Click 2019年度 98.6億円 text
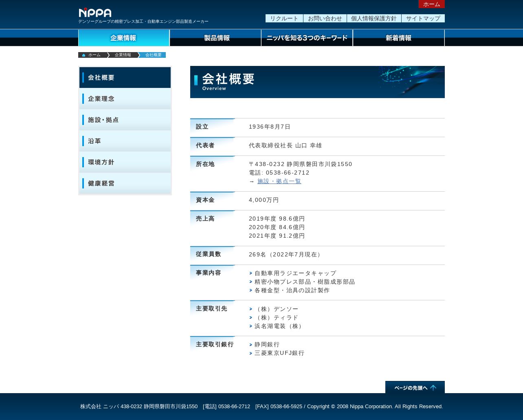523x420 pixels. click(277, 219)
